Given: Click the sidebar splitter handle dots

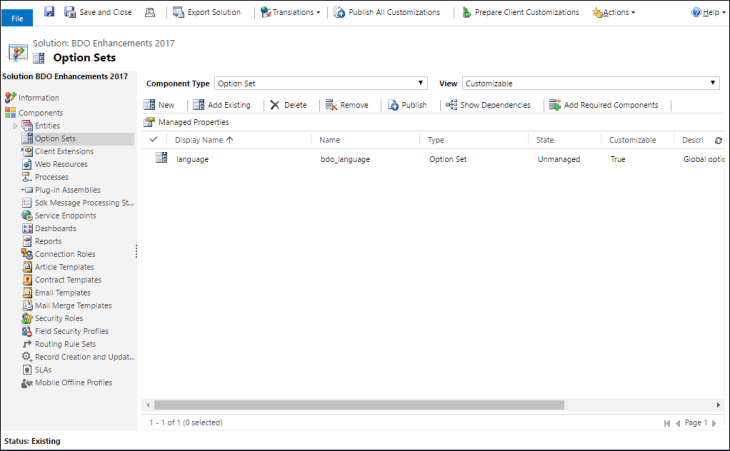Looking at the screenshot, I should click(x=136, y=251).
